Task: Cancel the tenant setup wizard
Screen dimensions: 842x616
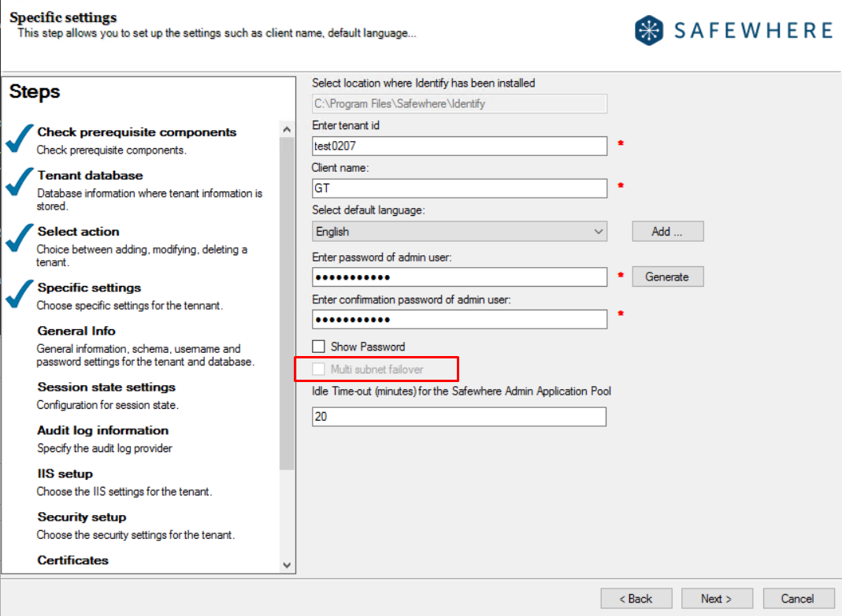Action: tap(798, 599)
